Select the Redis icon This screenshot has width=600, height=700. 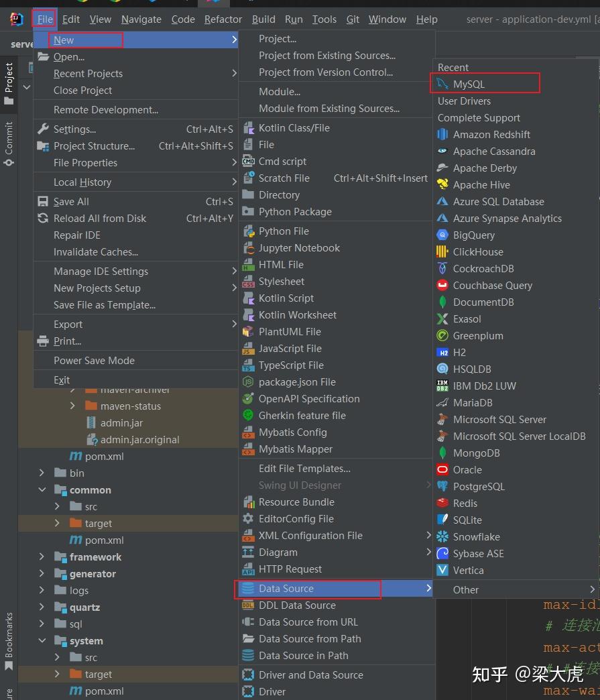click(442, 503)
